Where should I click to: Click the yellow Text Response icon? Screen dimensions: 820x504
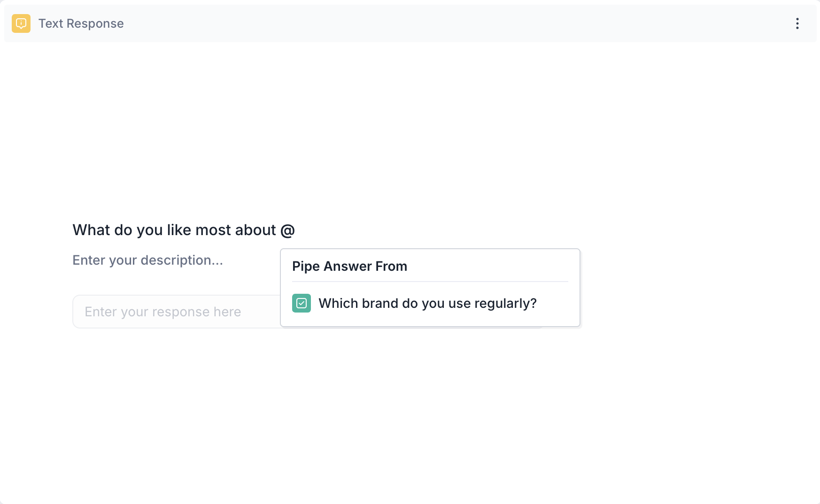click(21, 23)
